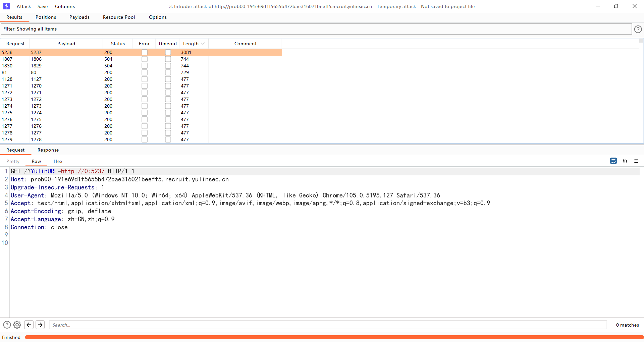Toggle Error checkbox for request 81
This screenshot has width=644, height=342.
coord(145,72)
